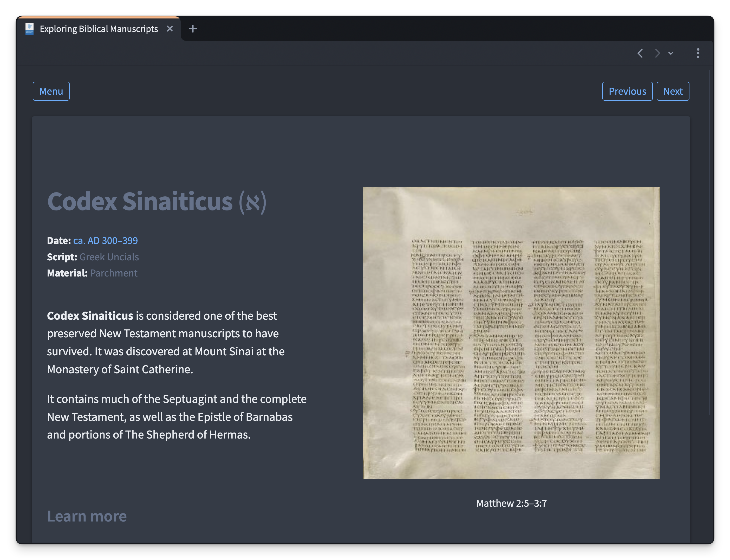Viewport: 730px width, 560px height.
Task: Click the tab's book favicon icon
Action: tap(29, 29)
